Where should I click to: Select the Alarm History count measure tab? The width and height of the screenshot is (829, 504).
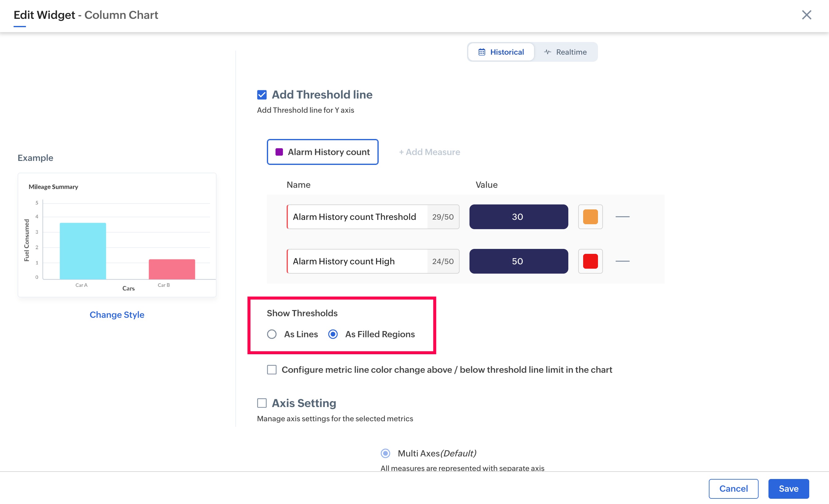(322, 152)
